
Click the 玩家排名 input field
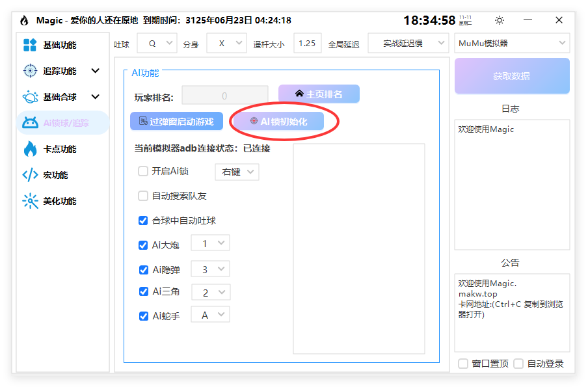(224, 94)
